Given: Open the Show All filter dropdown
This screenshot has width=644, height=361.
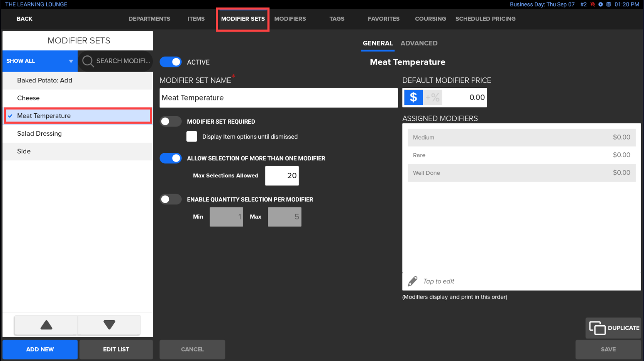Looking at the screenshot, I should tap(40, 61).
